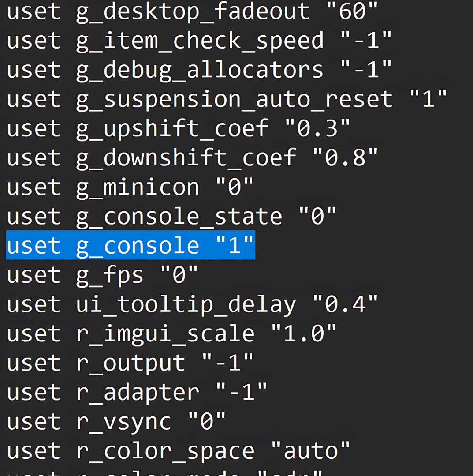Click the "0.3" value of g_upshift_coef
The image size is (473, 476).
click(317, 129)
